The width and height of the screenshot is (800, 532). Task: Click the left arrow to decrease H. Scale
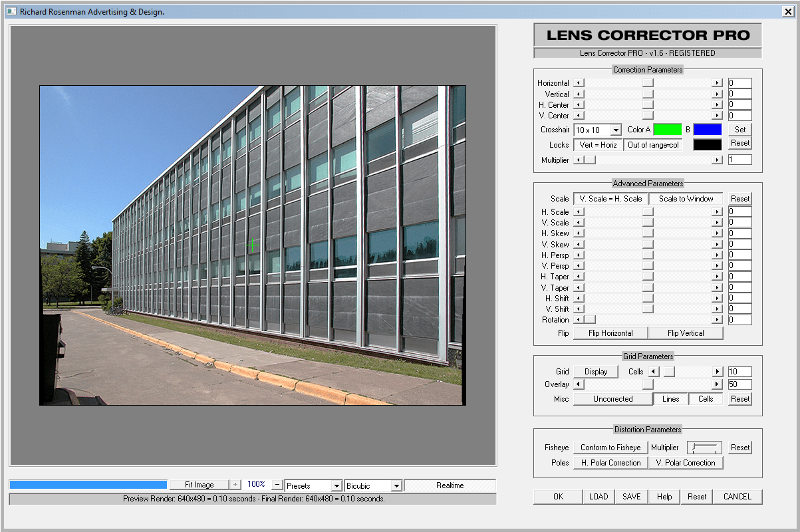(x=579, y=211)
